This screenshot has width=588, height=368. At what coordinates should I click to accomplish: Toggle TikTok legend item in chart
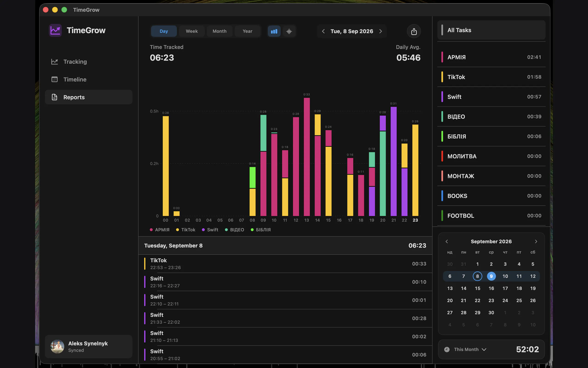tap(186, 230)
